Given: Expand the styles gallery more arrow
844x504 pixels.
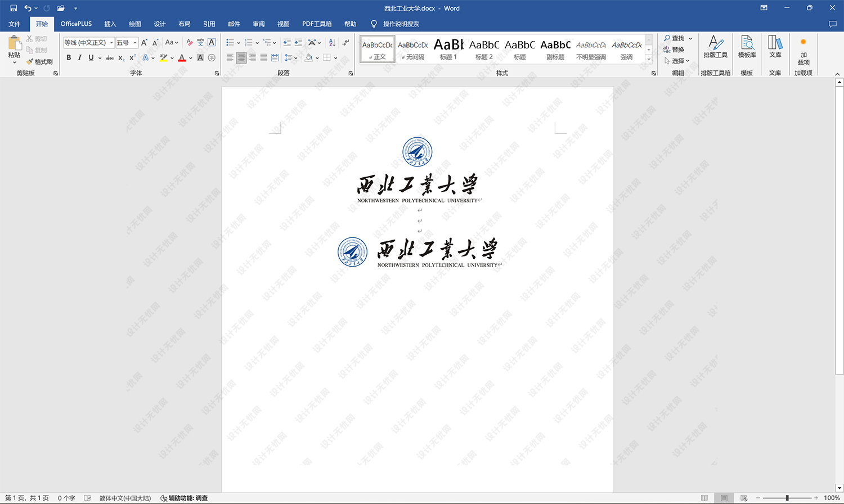Looking at the screenshot, I should pyautogui.click(x=649, y=58).
